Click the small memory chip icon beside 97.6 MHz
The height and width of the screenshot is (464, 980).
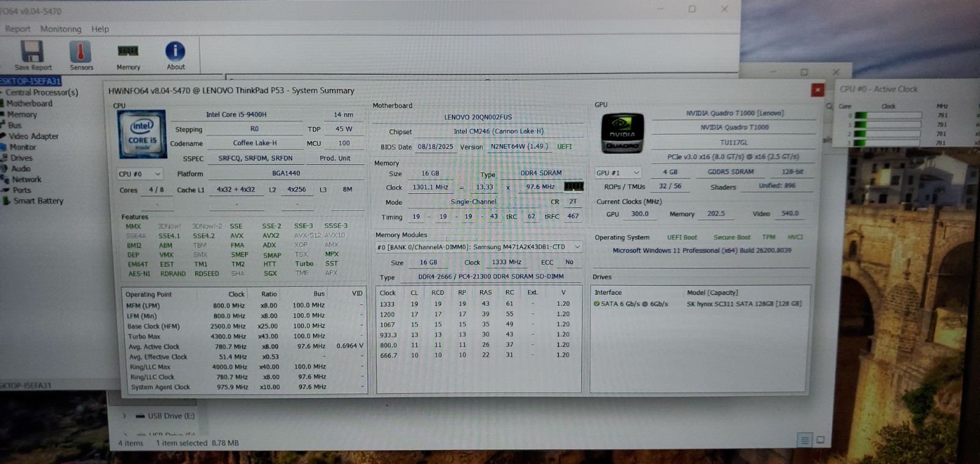[573, 186]
